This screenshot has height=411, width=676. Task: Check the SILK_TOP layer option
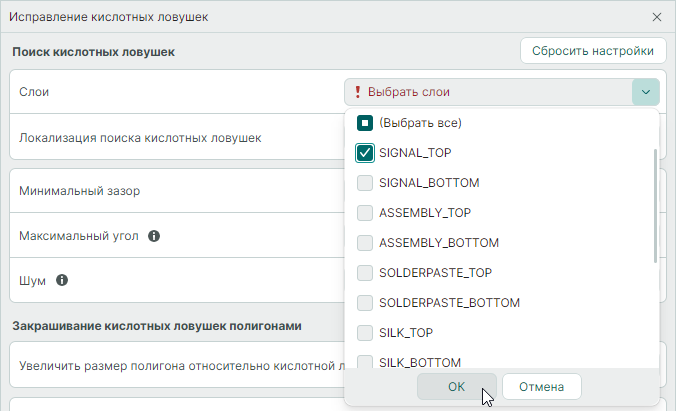click(365, 332)
